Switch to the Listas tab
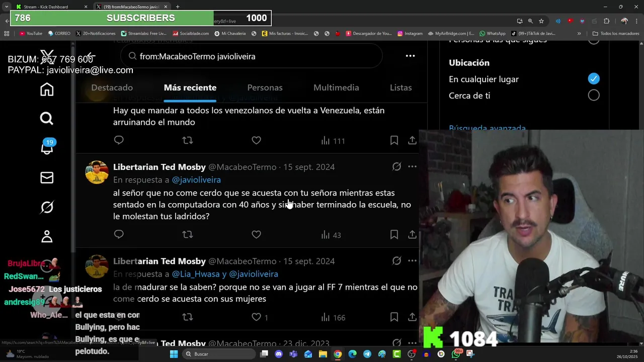Viewport: 644px width, 362px height. point(401,87)
